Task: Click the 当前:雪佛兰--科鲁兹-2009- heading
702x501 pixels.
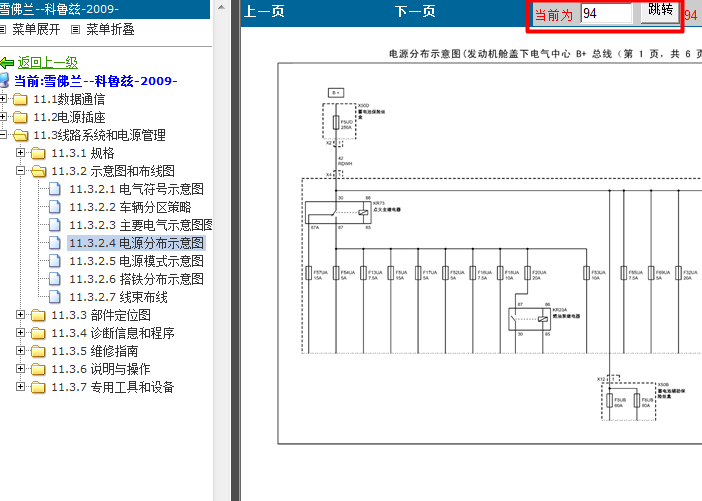Action: coord(96,81)
